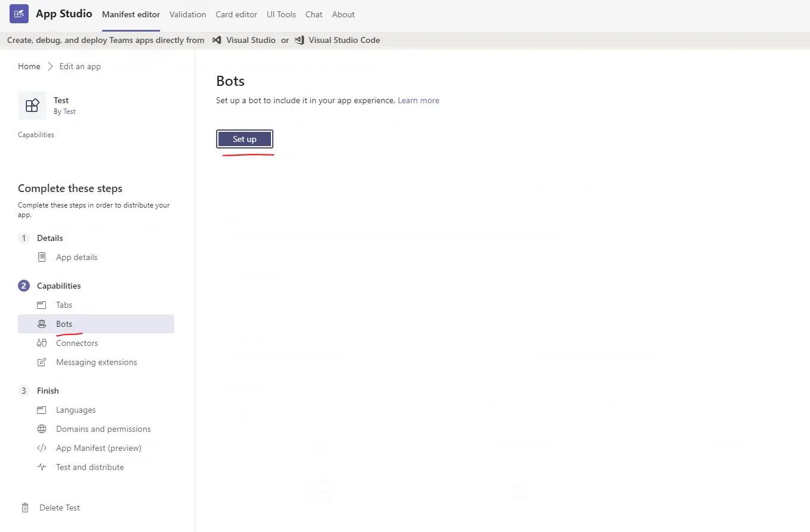Image resolution: width=810 pixels, height=532 pixels.
Task: Click the Languages icon
Action: 42,410
